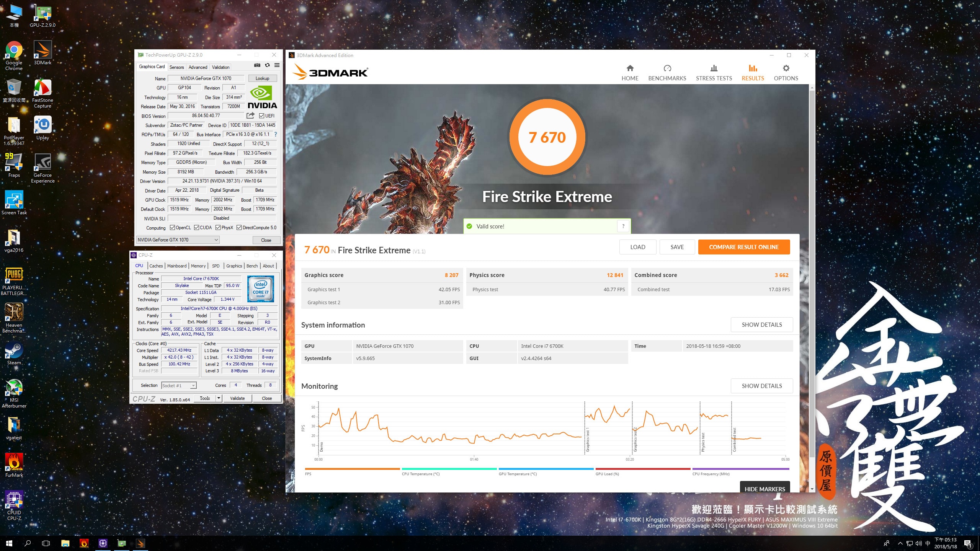Click the CPU Temperature teal legend bar

[449, 469]
